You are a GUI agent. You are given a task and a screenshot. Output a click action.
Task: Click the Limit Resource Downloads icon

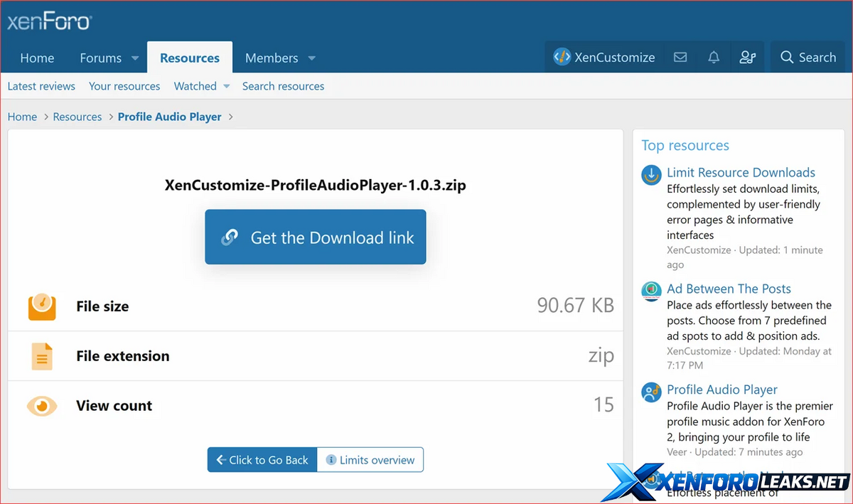pyautogui.click(x=651, y=175)
